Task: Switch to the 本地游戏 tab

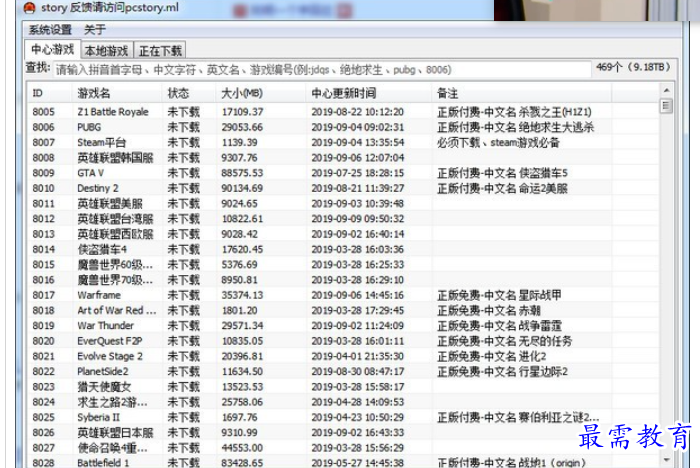Action: 107,51
